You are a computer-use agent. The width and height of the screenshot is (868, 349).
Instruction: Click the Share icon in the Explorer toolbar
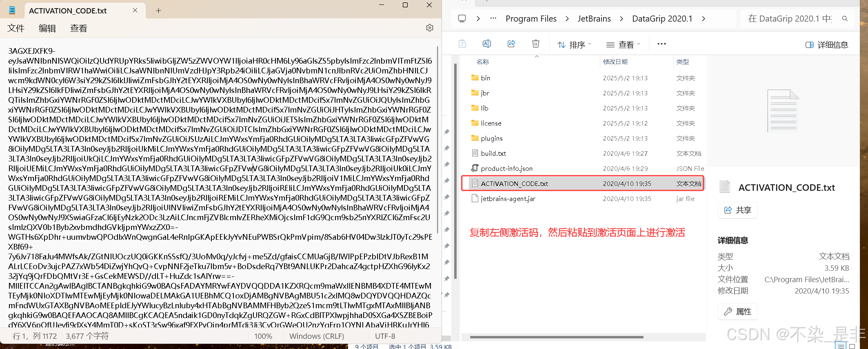coord(511,44)
